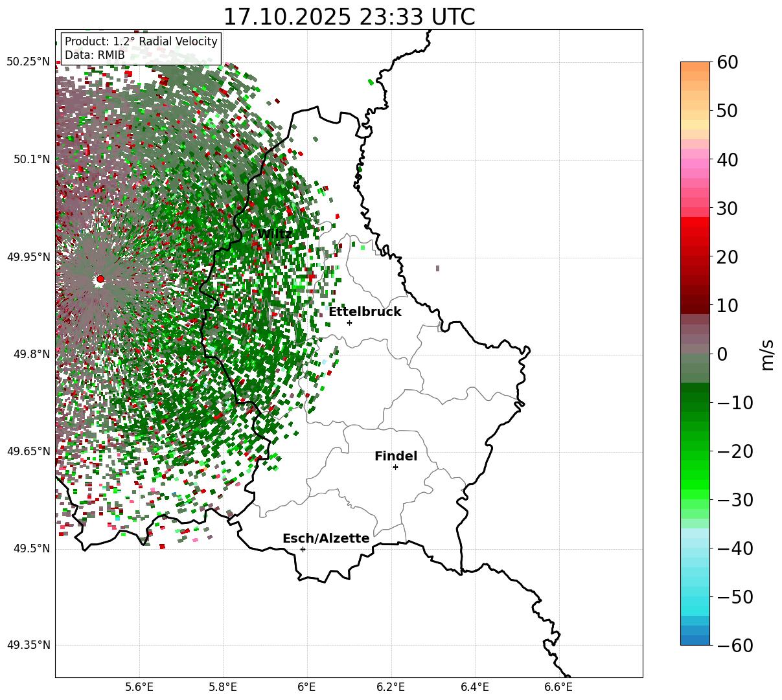
Task: Click the −50 tick label on colorbar
Action: point(735,597)
